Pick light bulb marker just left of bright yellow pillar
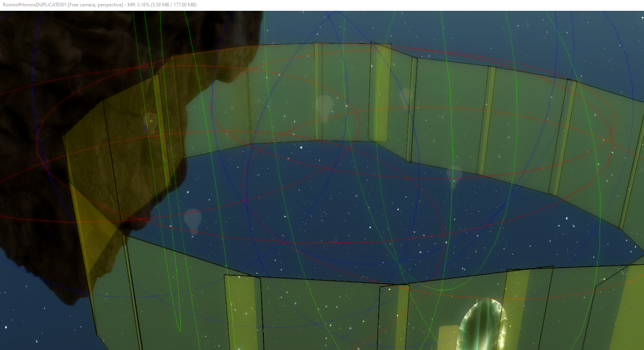Viewport: 644px width, 350px height. 324,108
